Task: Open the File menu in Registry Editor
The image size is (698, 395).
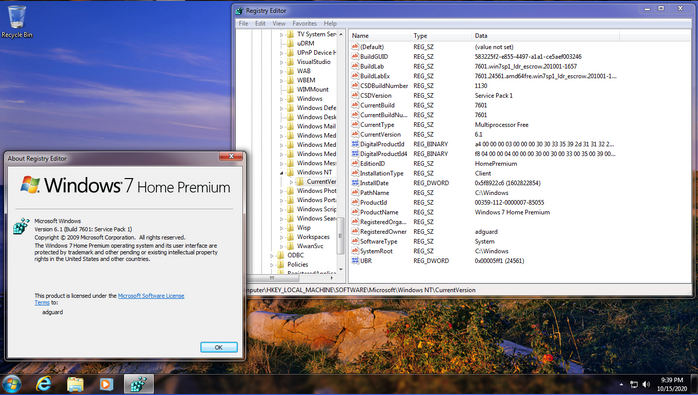Action: [x=243, y=24]
